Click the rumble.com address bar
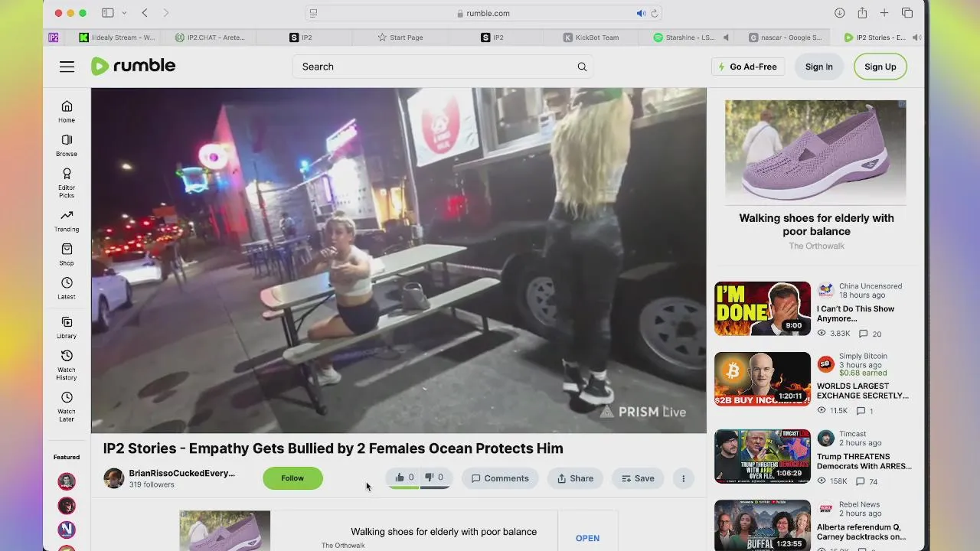Image resolution: width=980 pixels, height=551 pixels. [x=482, y=13]
